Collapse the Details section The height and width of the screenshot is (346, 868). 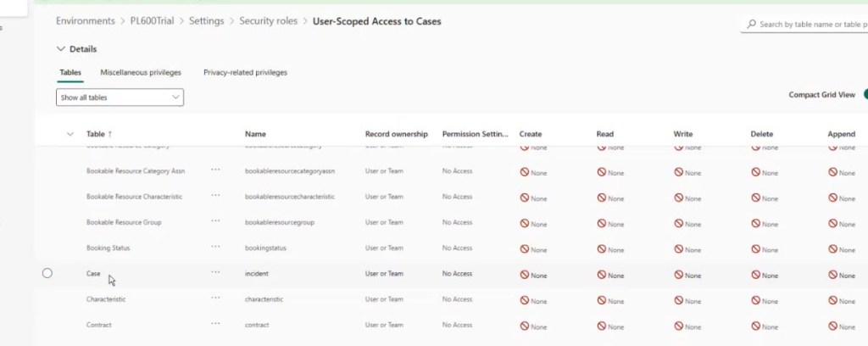[x=61, y=49]
